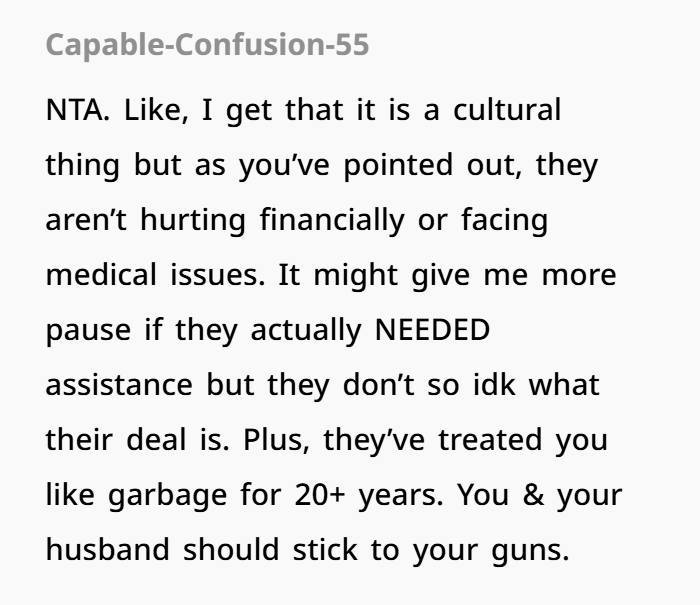Click the word "assistance" in the comment
700x605 pixels.
[x=119, y=385]
